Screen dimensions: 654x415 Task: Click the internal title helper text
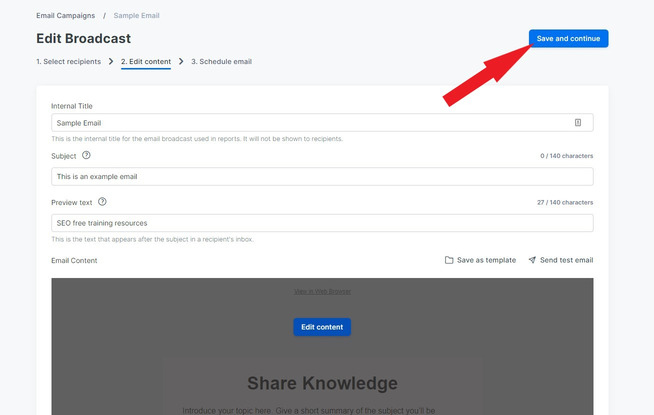pos(197,139)
